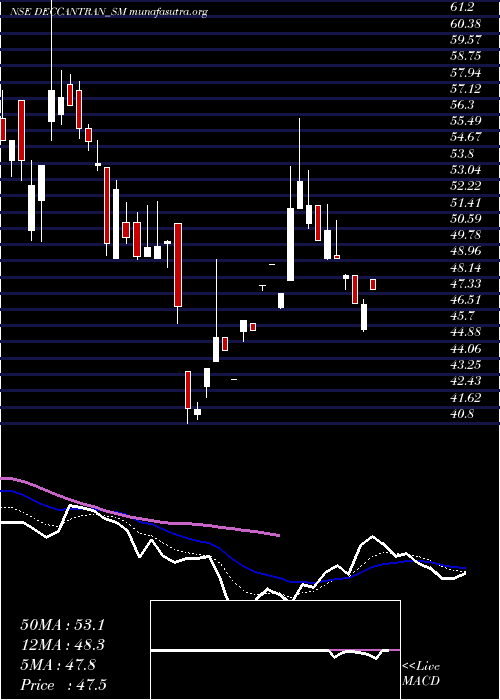The width and height of the screenshot is (500, 700).
Task: Click the Price : 47.5 readout
Action: 63,685
